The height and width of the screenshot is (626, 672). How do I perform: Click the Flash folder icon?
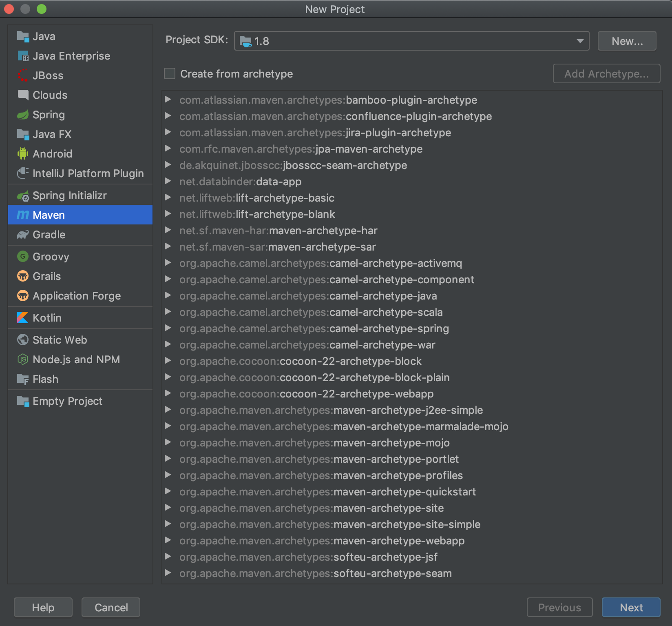coord(23,380)
